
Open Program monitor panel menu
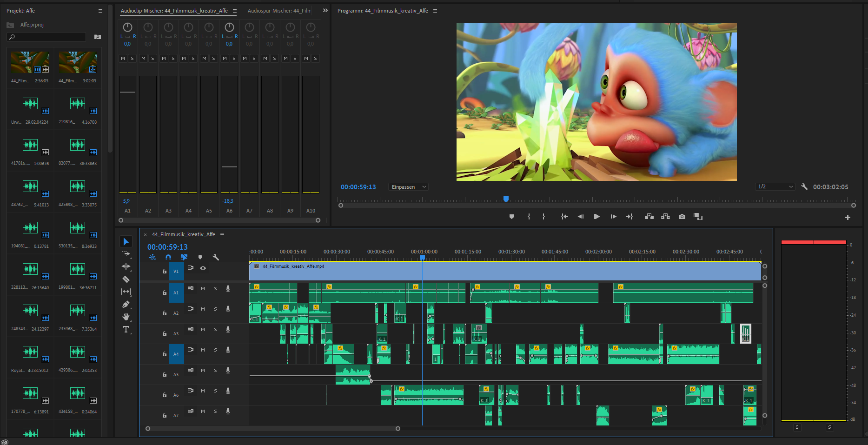pyautogui.click(x=435, y=11)
